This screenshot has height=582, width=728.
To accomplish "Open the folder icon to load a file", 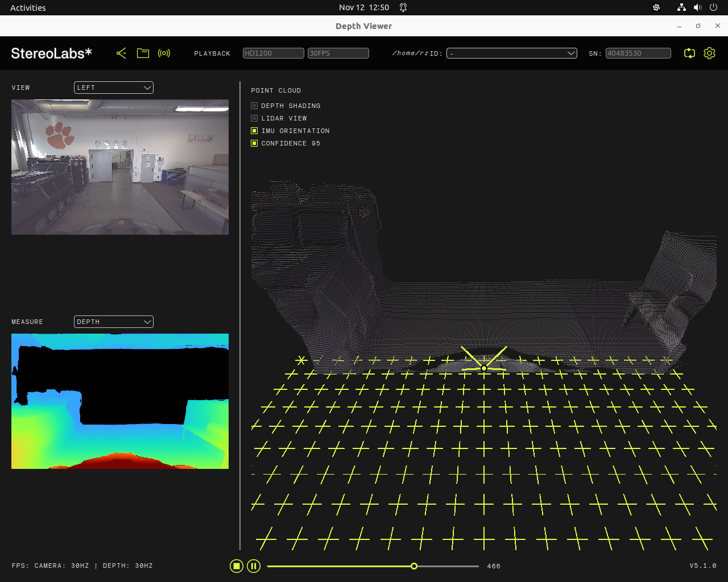I will pyautogui.click(x=143, y=53).
